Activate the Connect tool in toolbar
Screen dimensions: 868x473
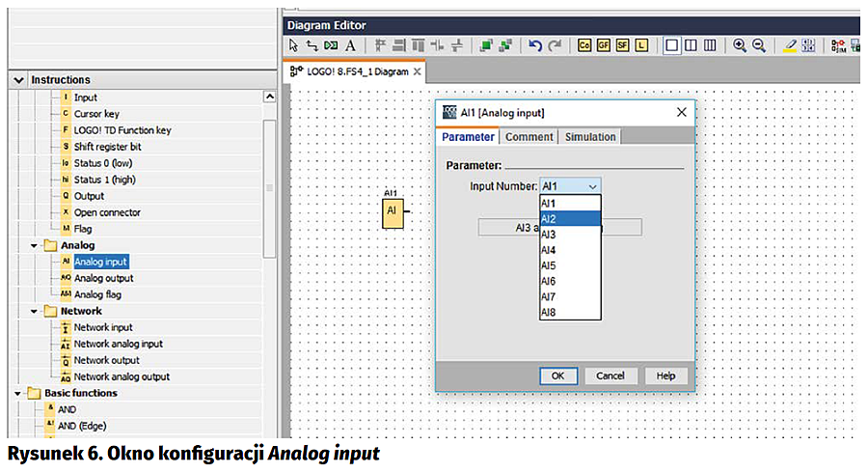312,45
